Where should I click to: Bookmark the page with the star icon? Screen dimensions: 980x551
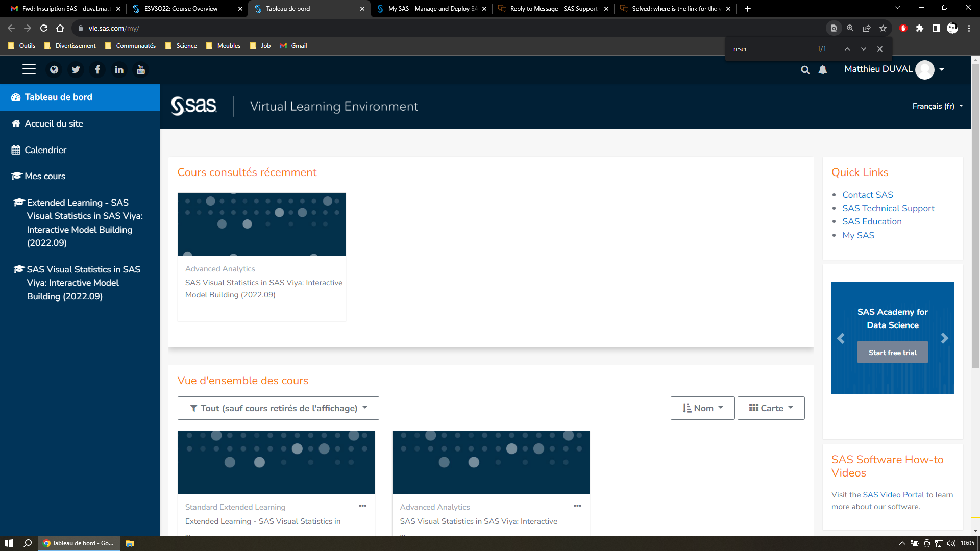883,28
